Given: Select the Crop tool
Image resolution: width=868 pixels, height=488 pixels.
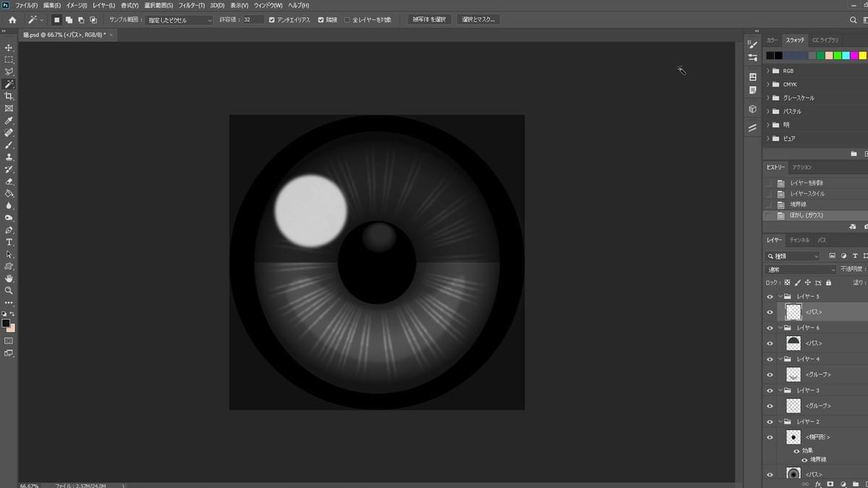Looking at the screenshot, I should [9, 96].
